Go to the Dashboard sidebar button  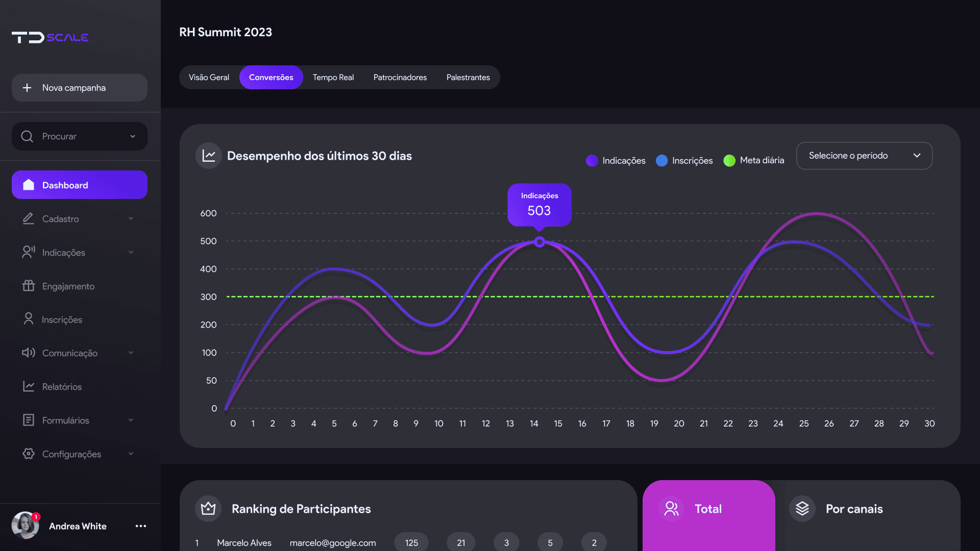(x=80, y=185)
